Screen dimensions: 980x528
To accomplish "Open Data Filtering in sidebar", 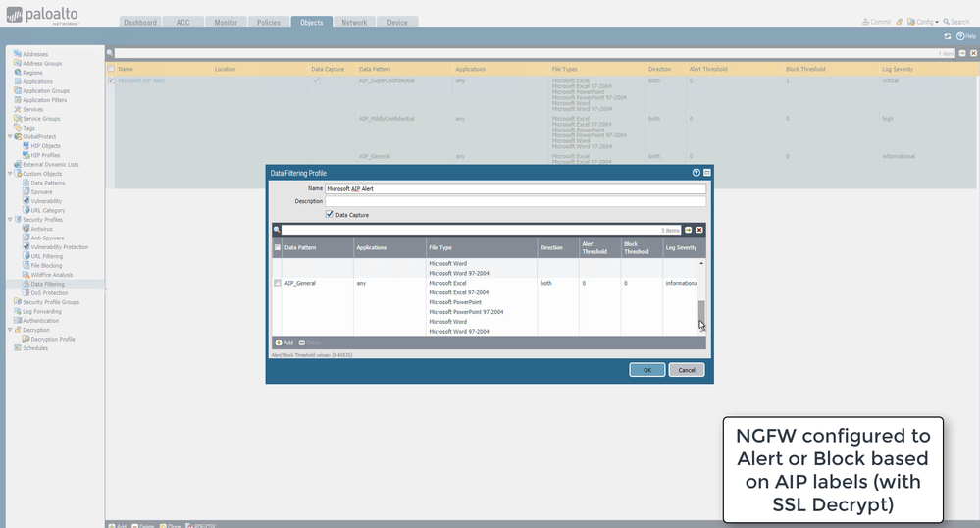I will pyautogui.click(x=47, y=284).
